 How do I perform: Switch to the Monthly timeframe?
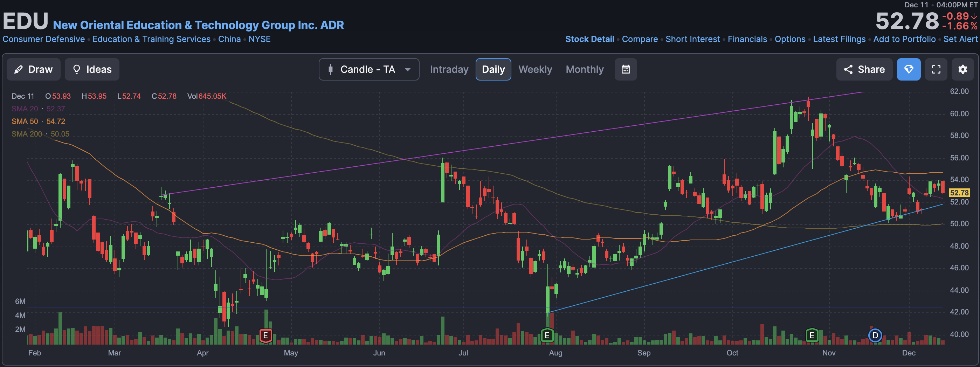[x=584, y=69]
